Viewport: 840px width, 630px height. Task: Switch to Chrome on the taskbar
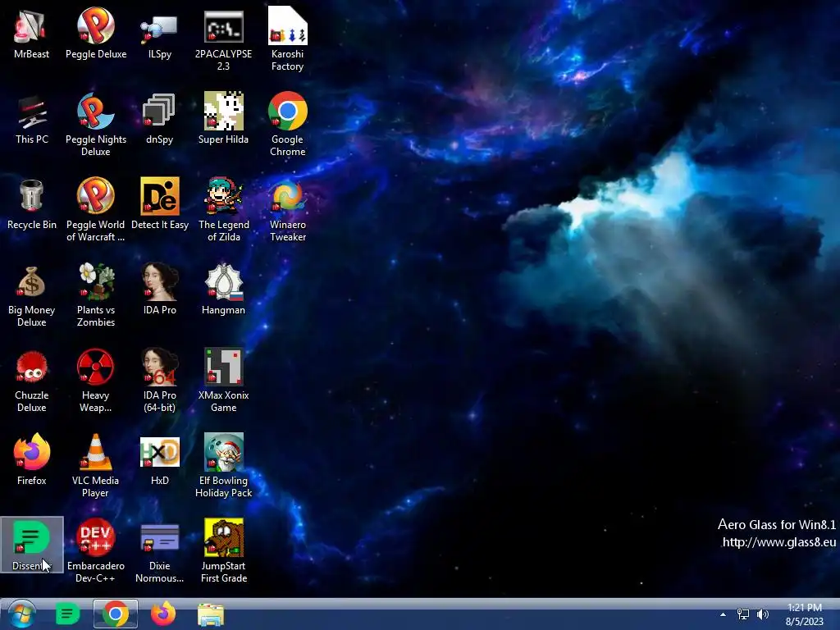tap(115, 614)
